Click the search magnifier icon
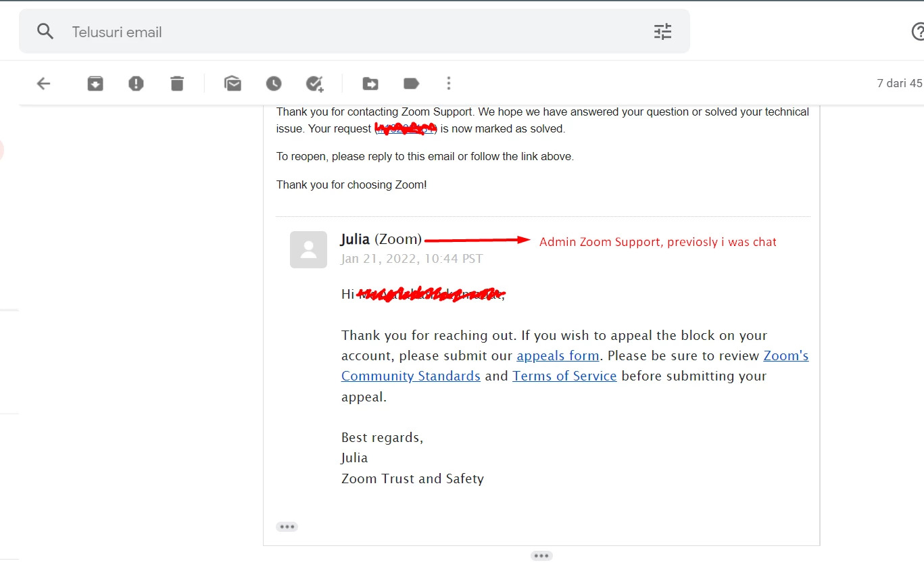This screenshot has height=567, width=924. coord(45,31)
